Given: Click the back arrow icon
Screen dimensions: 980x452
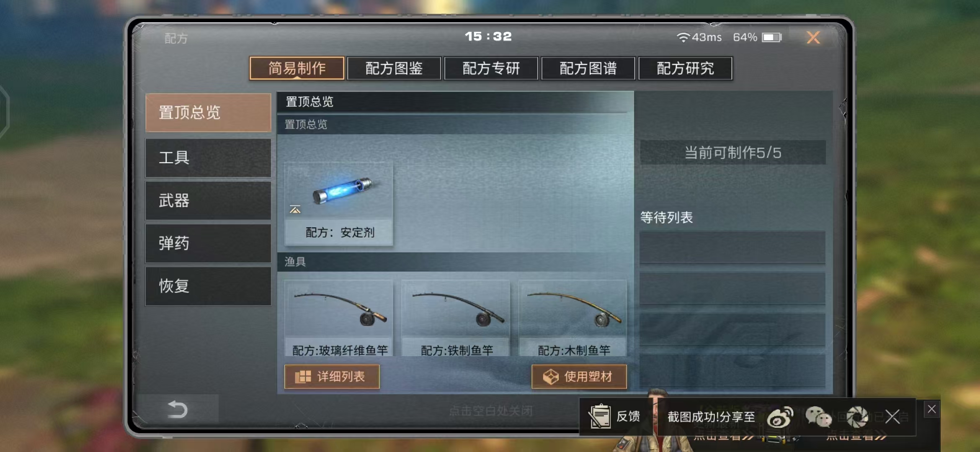Looking at the screenshot, I should 178,409.
